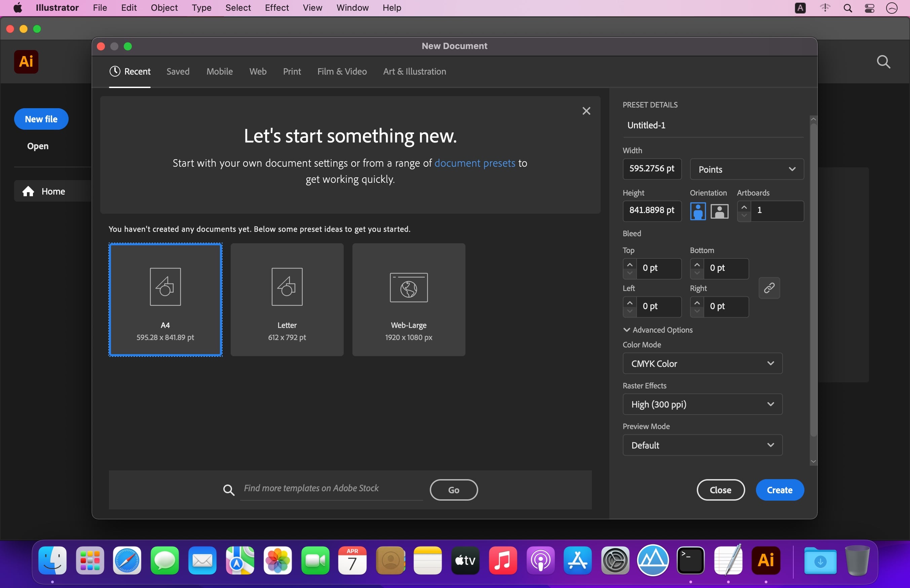This screenshot has height=588, width=910.
Task: Open Terminal from the Dock
Action: click(x=690, y=560)
